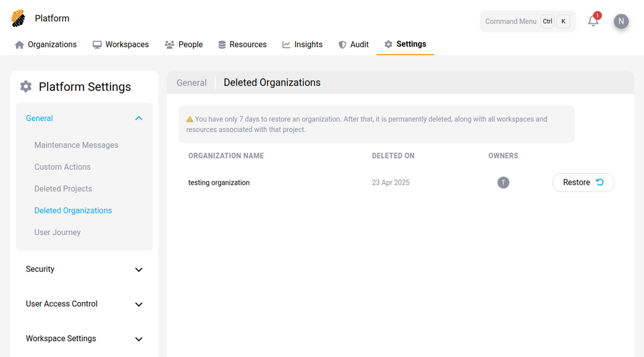
Task: Click the Platform logo icon
Action: coord(18,18)
